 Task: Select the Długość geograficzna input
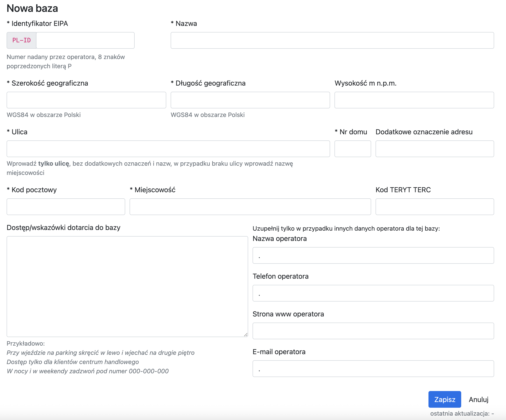coord(250,100)
